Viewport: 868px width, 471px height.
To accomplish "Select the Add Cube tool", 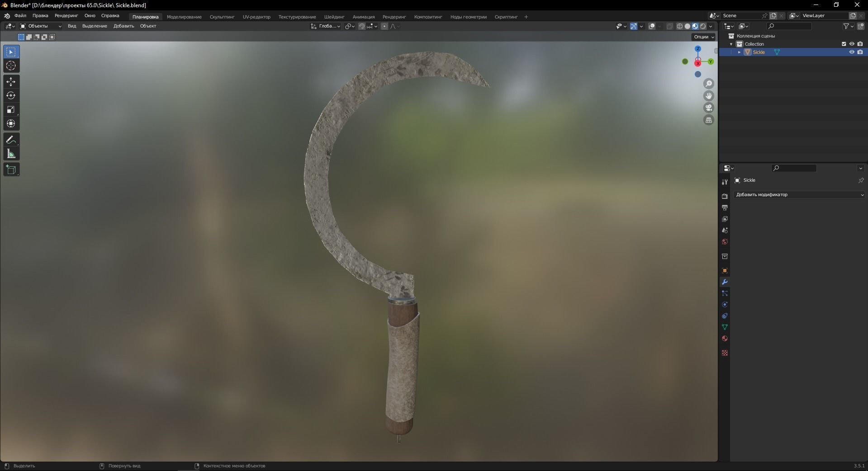I will 11,170.
